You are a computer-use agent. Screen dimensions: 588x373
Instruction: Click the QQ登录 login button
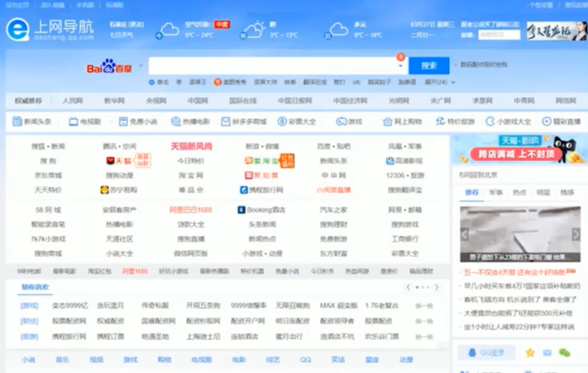[x=486, y=352]
